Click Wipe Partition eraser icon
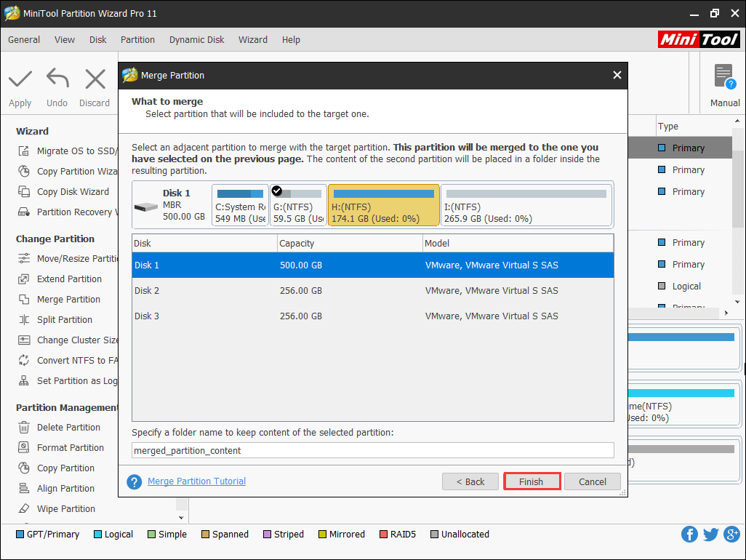Screen dimensions: 746x560 pyautogui.click(x=23, y=508)
